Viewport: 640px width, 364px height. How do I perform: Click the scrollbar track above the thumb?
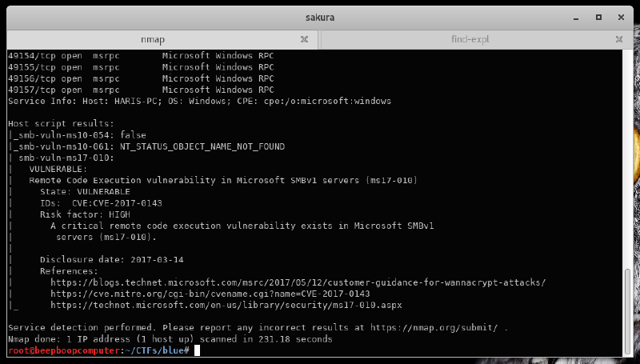click(627, 160)
